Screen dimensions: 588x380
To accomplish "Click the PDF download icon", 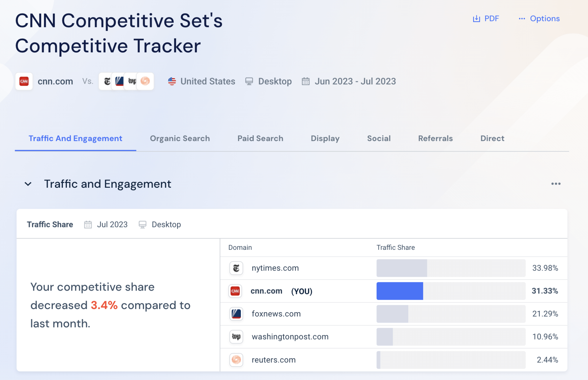I will click(477, 18).
